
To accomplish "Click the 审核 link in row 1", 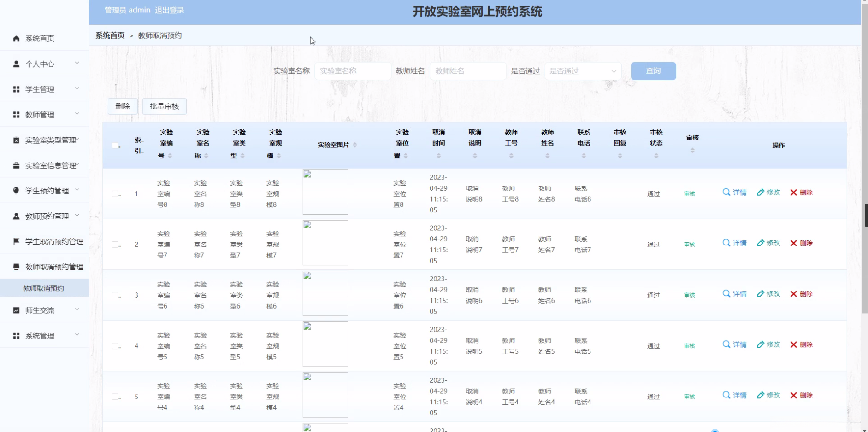I will point(690,194).
